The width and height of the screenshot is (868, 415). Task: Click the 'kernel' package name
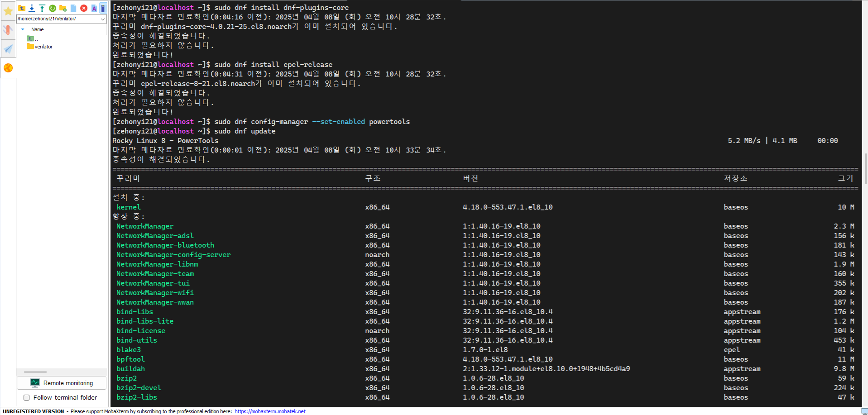point(129,207)
